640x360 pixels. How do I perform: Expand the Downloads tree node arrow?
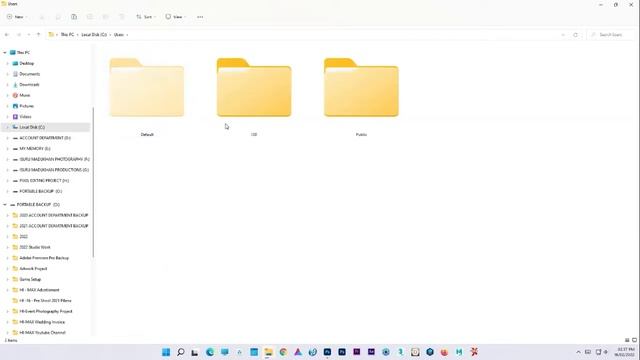tap(7, 84)
